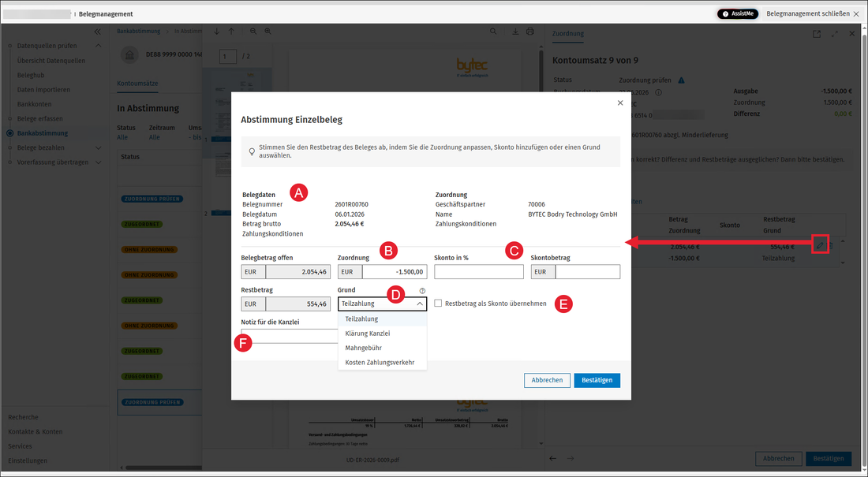
Task: Focus the Zuordnung amount field
Action: pyautogui.click(x=394, y=272)
